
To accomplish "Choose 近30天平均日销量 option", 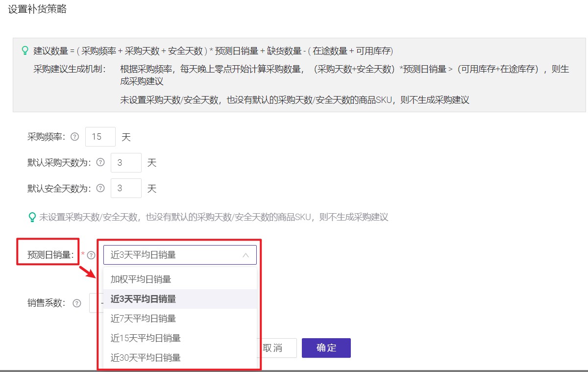I will (x=146, y=357).
